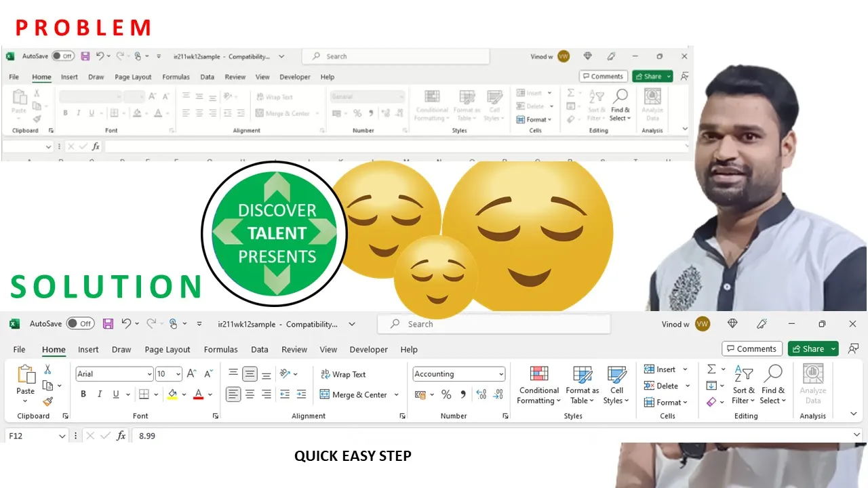
Task: Click Cut scissors icon in bottom Excel ribbon
Action: coord(47,369)
